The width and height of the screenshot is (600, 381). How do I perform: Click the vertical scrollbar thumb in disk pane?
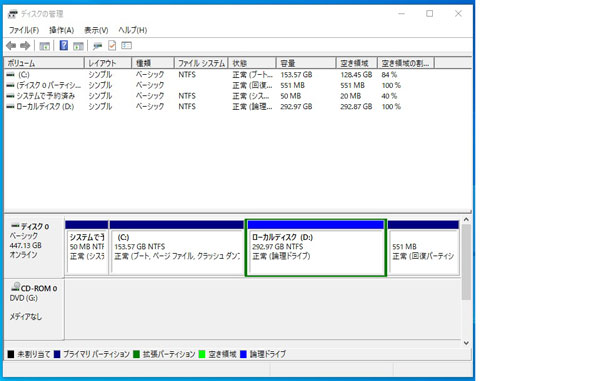pyautogui.click(x=466, y=262)
